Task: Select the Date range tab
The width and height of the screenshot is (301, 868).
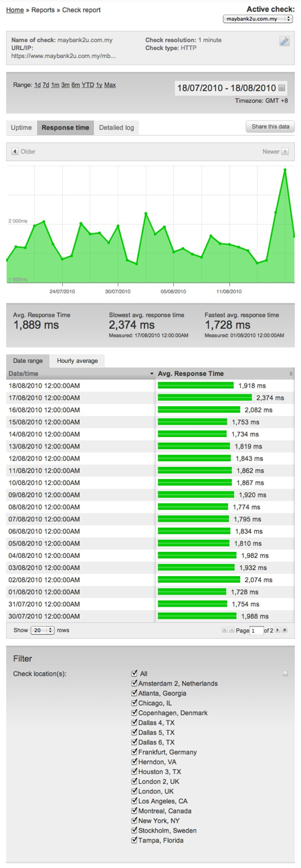Action: [28, 361]
